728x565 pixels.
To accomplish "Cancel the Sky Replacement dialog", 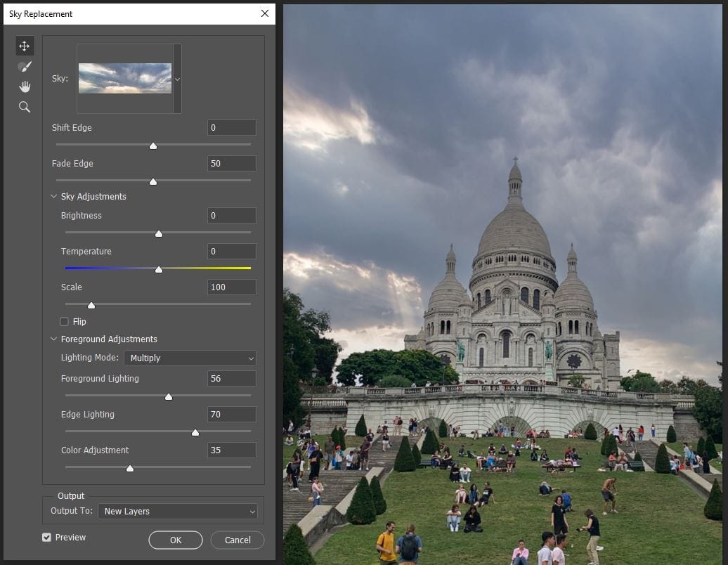I will point(238,540).
